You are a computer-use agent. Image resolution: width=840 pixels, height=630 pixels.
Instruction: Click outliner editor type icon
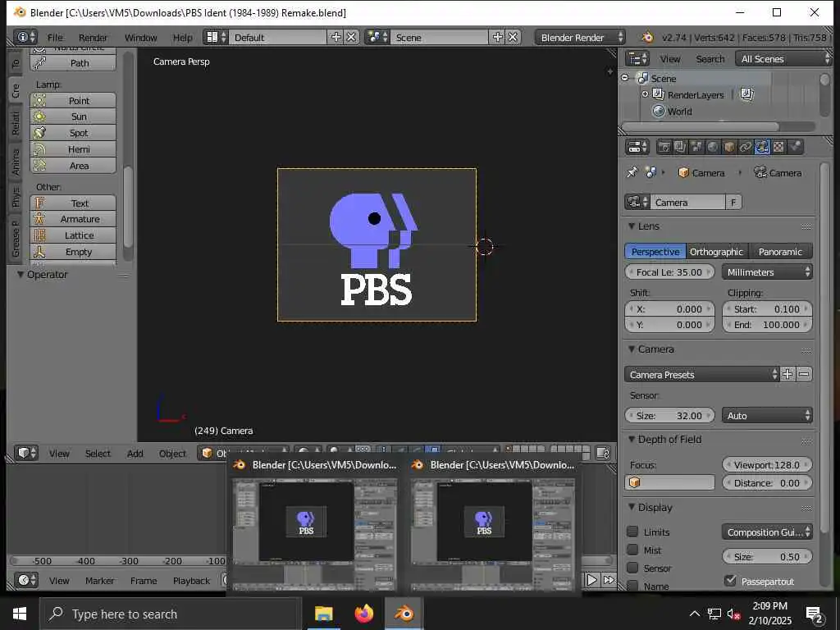pos(637,58)
